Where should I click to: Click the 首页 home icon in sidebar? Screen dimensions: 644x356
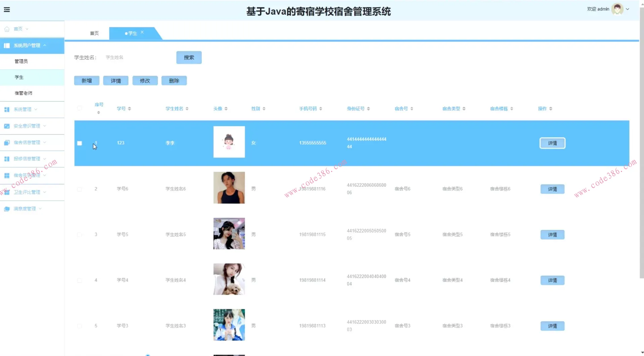click(7, 29)
